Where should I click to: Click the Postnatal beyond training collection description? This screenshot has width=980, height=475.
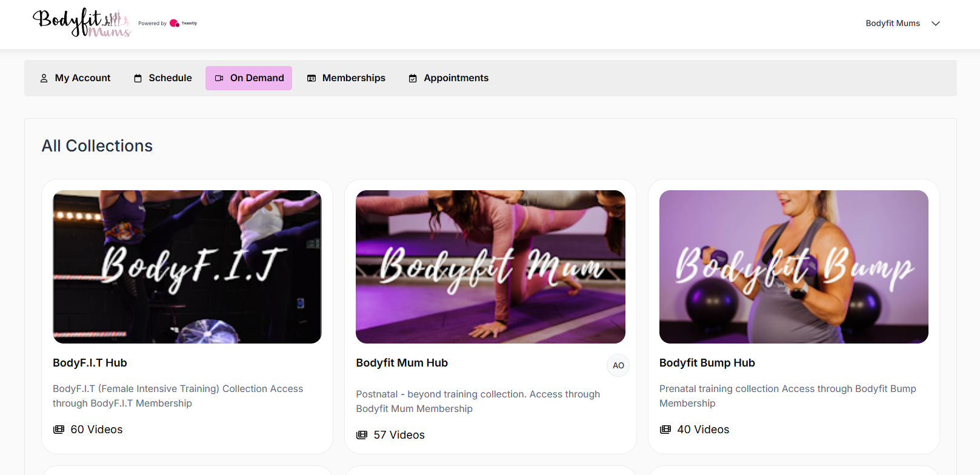tap(478, 402)
